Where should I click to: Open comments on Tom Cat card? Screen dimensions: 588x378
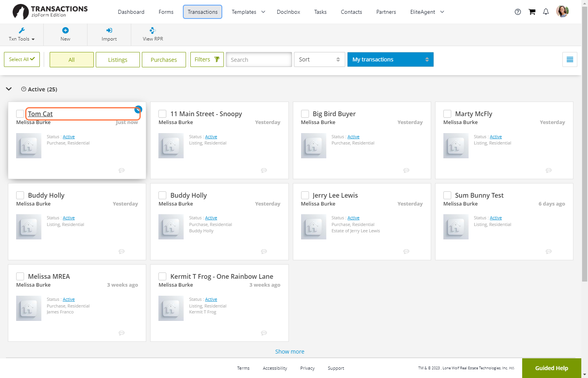(122, 170)
